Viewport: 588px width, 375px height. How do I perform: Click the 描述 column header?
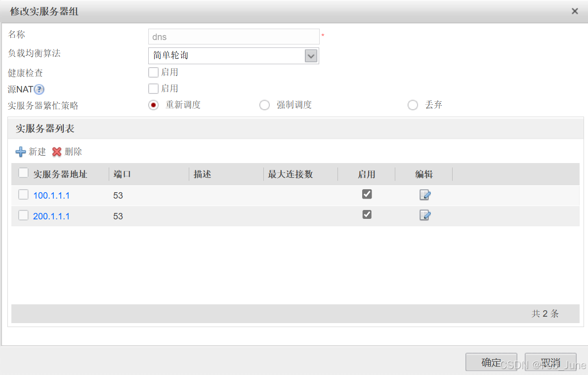click(203, 174)
